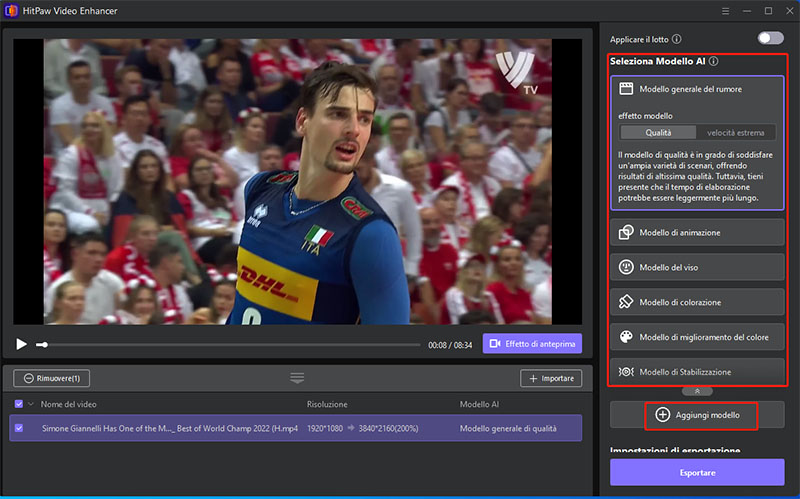The width and height of the screenshot is (800, 499).
Task: Switch to velocità estrema tab
Action: pos(736,132)
